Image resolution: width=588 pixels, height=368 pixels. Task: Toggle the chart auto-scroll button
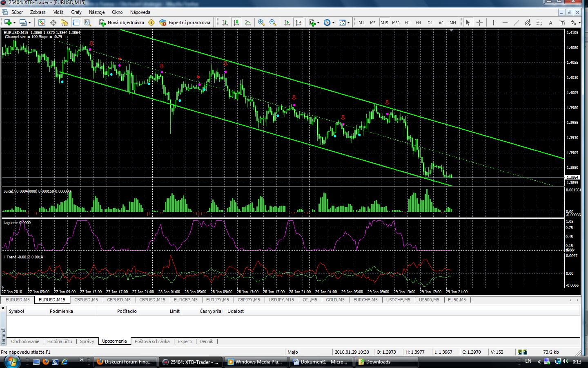(x=287, y=23)
